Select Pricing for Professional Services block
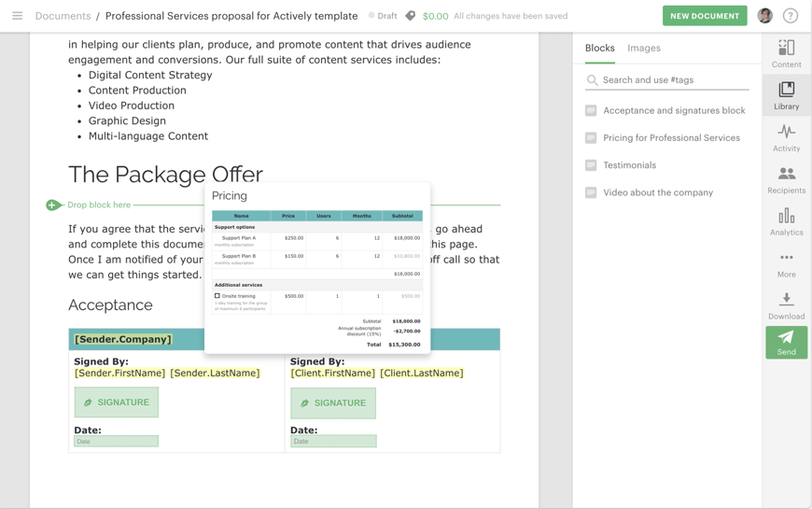812x509 pixels. 671,138
